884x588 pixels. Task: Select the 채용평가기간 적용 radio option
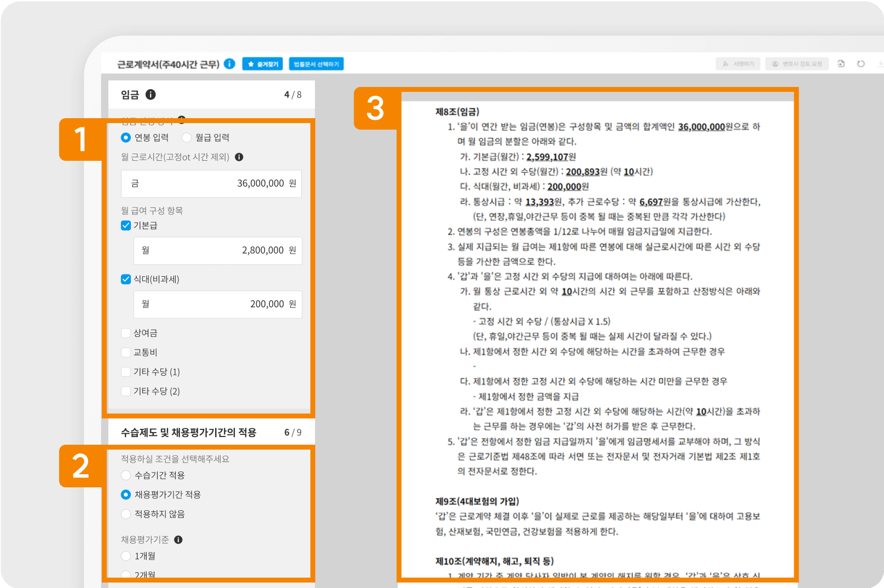126,494
